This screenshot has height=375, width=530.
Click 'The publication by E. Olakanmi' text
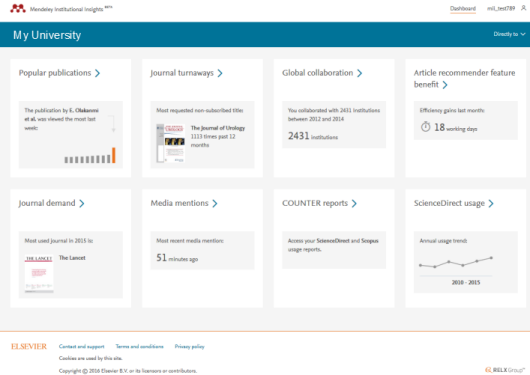point(62,110)
